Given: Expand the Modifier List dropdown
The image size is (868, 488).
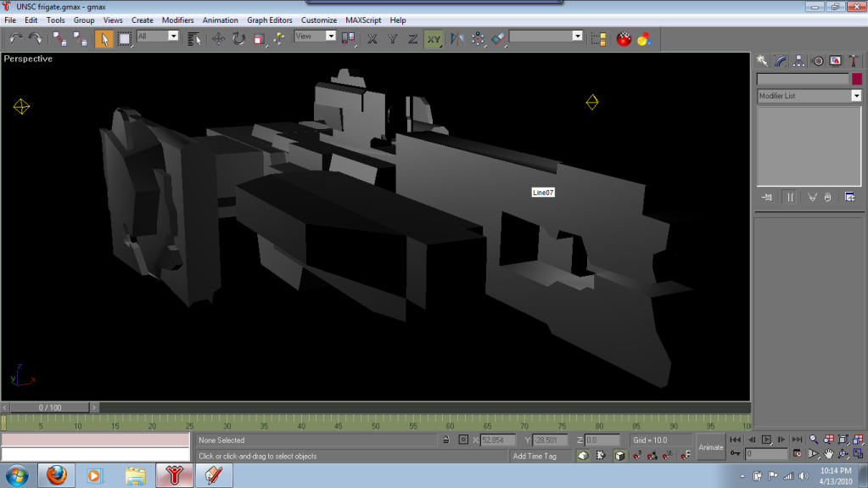Looking at the screenshot, I should [856, 96].
